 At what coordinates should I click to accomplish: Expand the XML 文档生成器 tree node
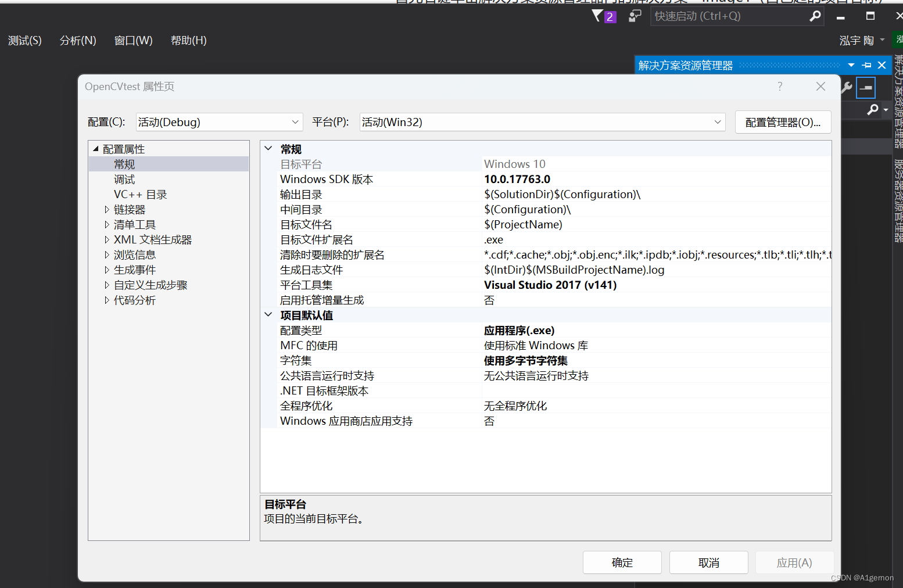[x=106, y=239]
